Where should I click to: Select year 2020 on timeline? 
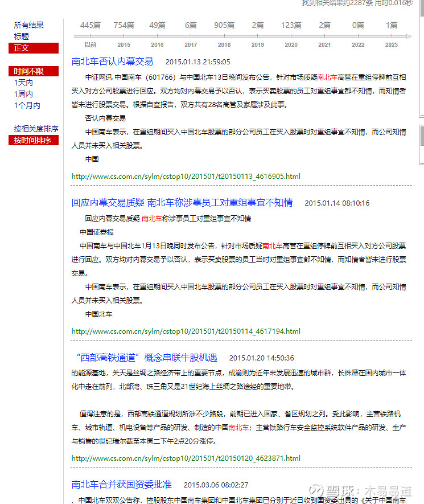291,44
